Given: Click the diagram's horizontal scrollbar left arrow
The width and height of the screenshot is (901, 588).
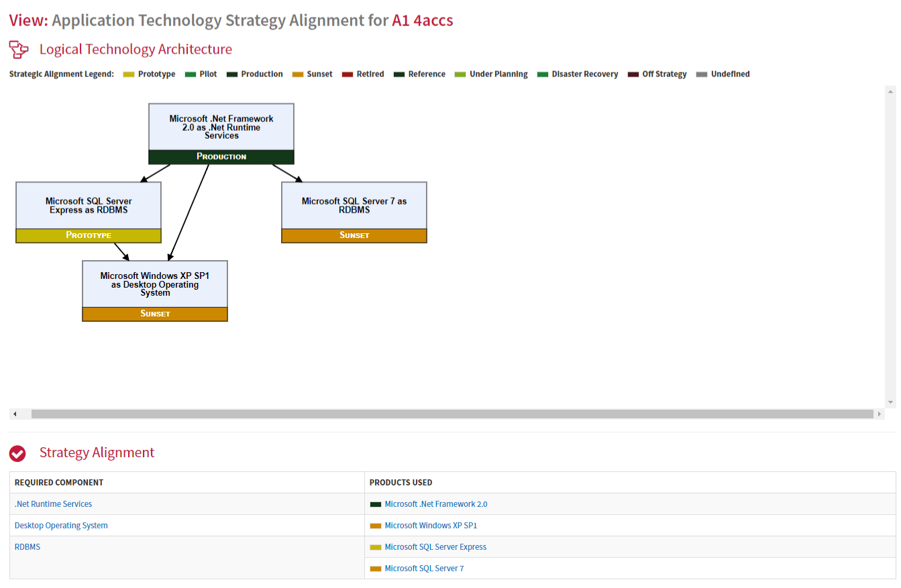Looking at the screenshot, I should coord(15,414).
